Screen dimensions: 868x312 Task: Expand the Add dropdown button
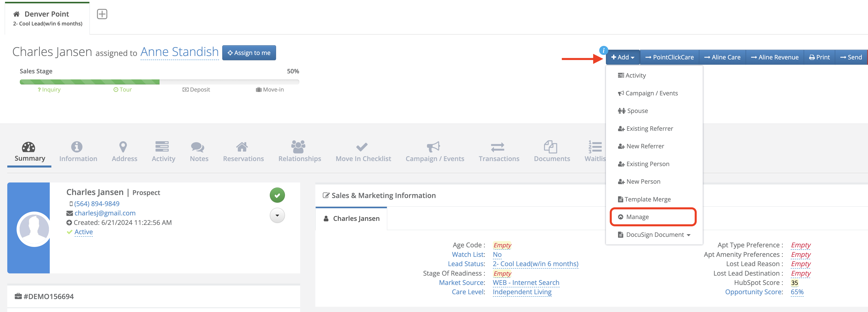click(622, 57)
